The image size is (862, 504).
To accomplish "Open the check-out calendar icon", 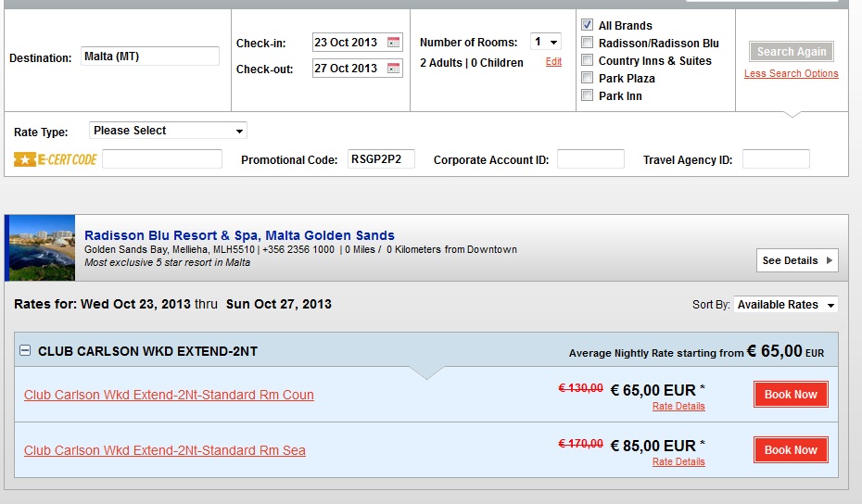I will (x=394, y=69).
